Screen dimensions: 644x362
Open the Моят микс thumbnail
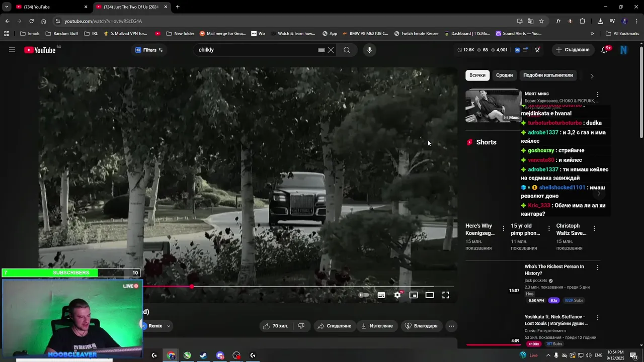pyautogui.click(x=493, y=106)
